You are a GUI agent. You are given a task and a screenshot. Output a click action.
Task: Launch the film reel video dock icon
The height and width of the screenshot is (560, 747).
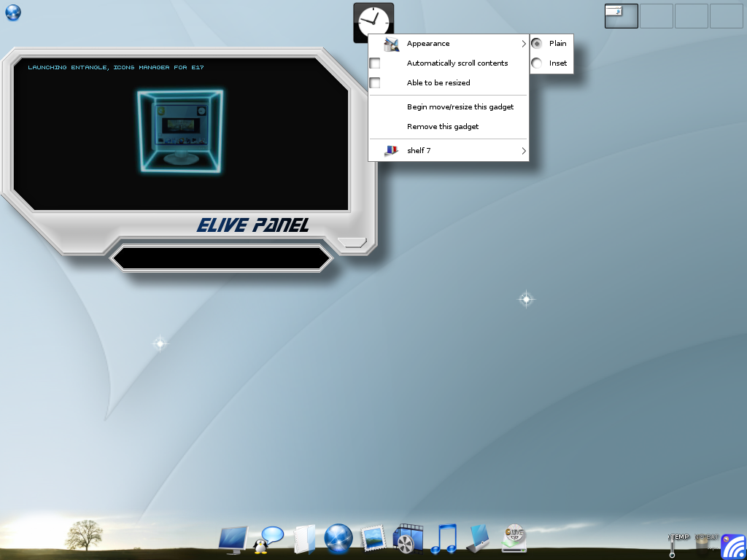[x=408, y=539]
